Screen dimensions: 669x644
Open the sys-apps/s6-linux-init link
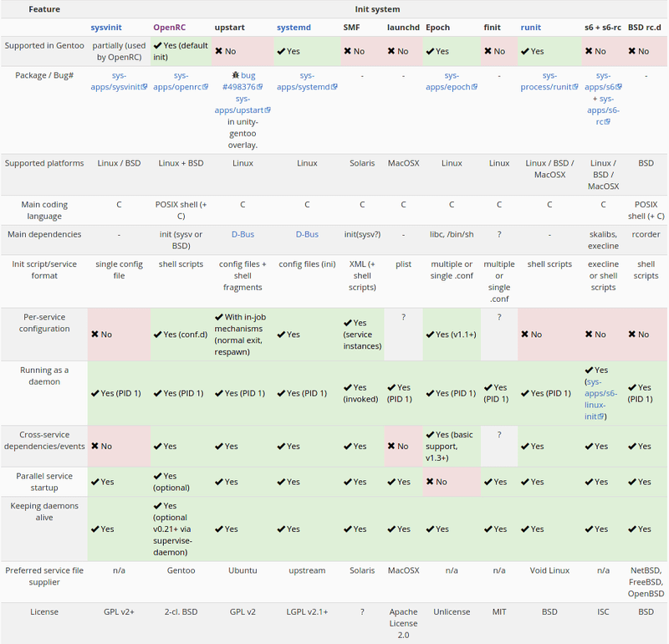600,399
